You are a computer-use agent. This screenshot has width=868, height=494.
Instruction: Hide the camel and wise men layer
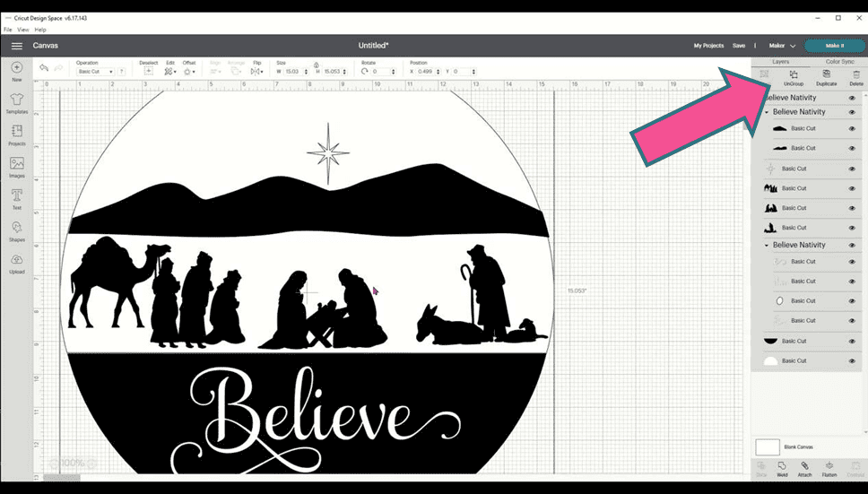(x=852, y=188)
